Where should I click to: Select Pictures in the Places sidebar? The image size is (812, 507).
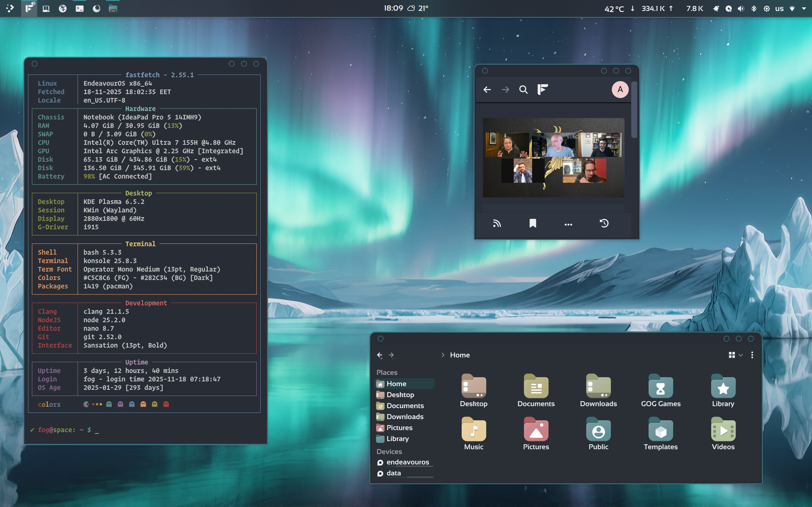click(399, 428)
